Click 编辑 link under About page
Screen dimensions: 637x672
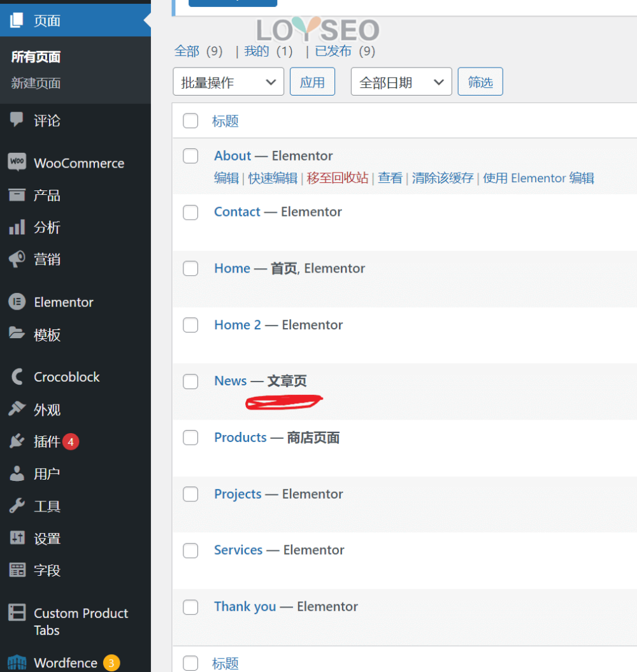tap(226, 178)
